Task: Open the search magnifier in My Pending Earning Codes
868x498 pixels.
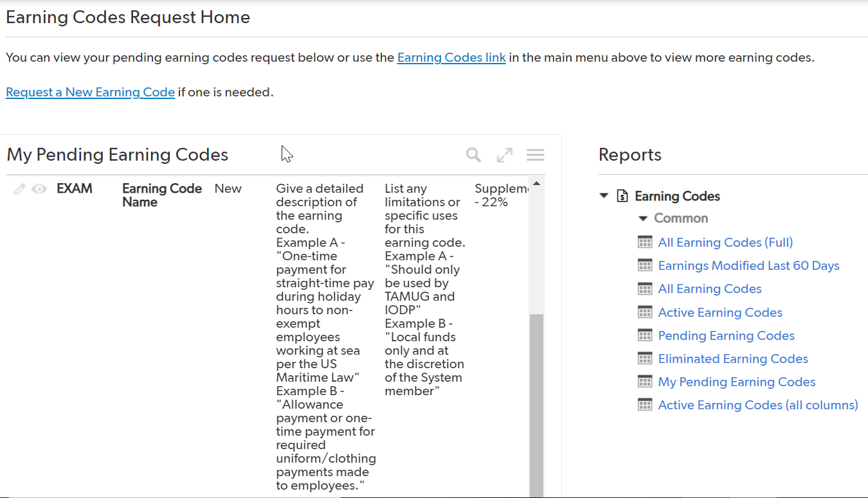Action: [473, 155]
